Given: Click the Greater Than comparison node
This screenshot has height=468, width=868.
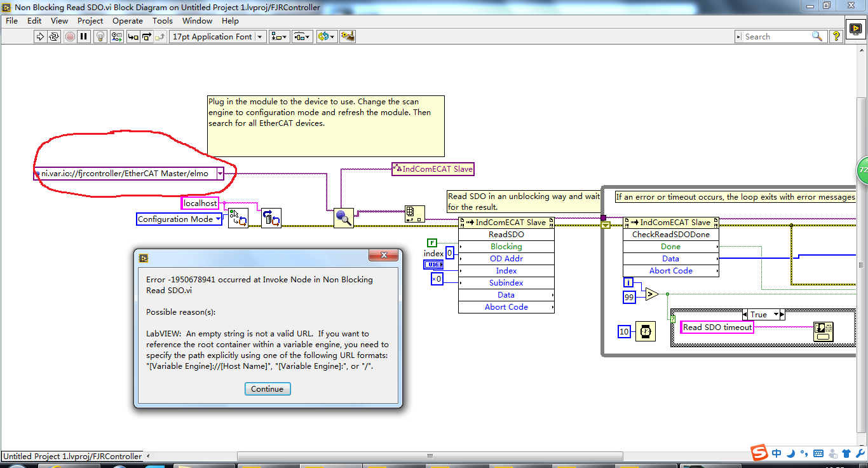Looking at the screenshot, I should click(652, 294).
